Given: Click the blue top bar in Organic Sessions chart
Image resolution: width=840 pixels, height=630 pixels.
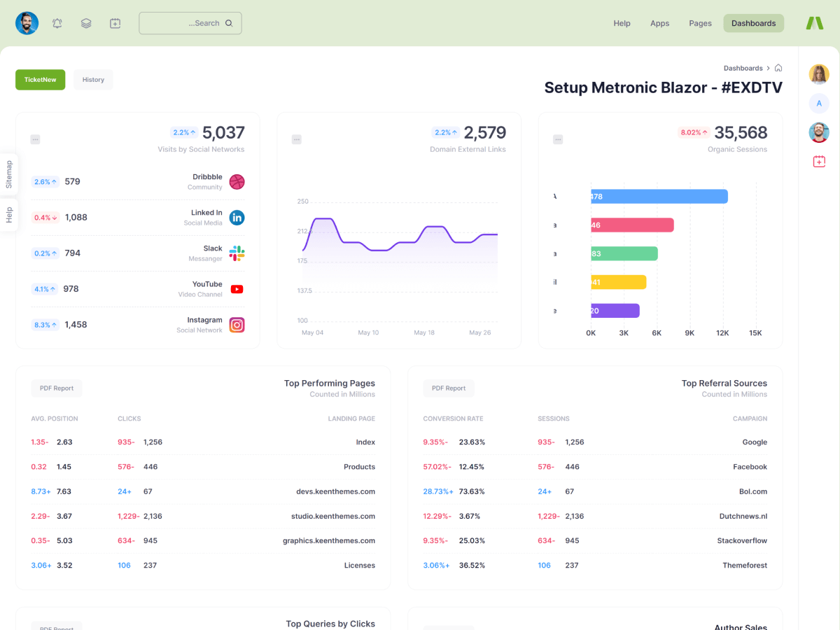Looking at the screenshot, I should [659, 197].
